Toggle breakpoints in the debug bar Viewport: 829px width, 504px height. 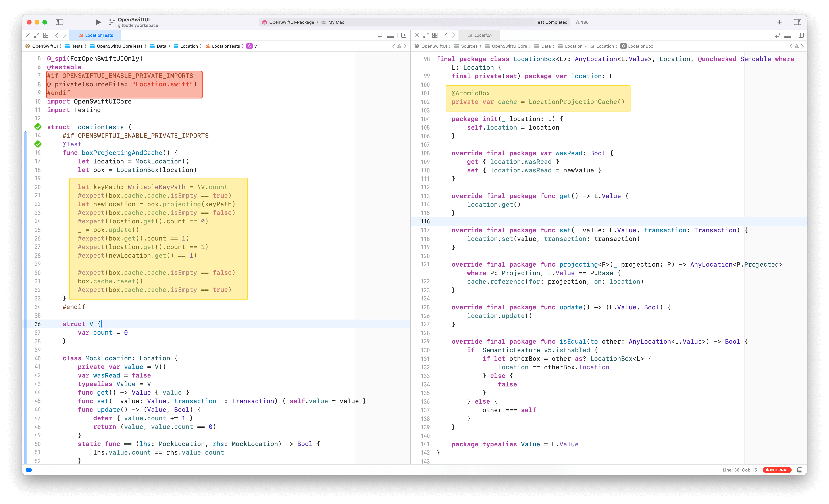pos(29,470)
